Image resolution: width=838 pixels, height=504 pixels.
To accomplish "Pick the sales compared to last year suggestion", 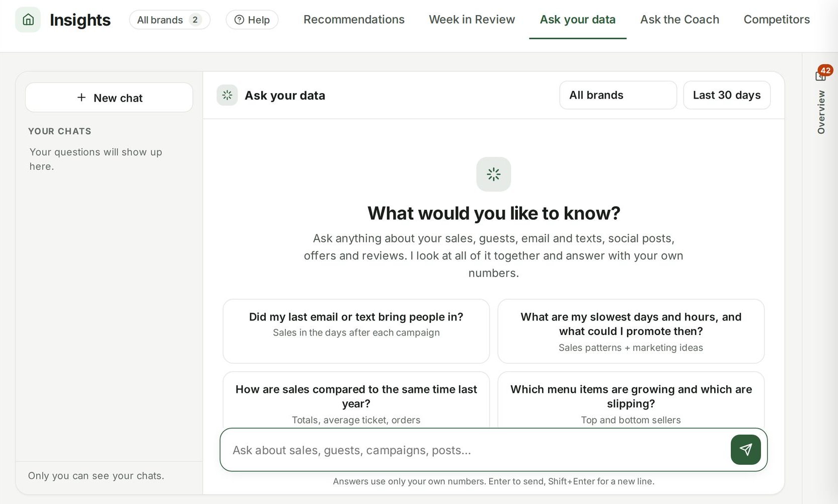I will pos(356,400).
